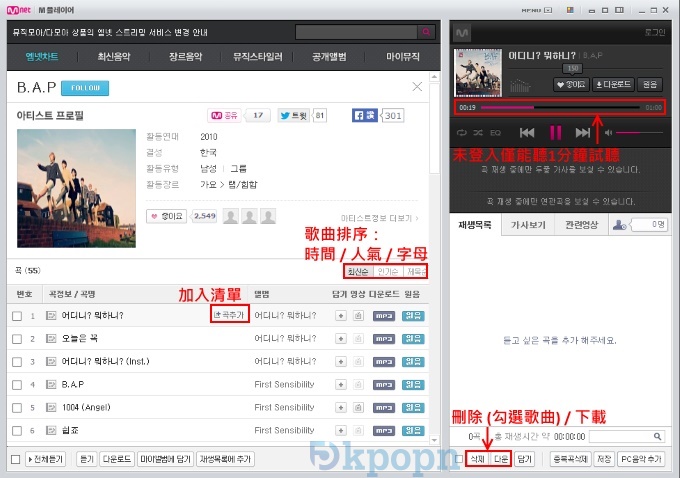Check the box for song 3 (Inst.)
680x478 pixels.
pos(17,362)
